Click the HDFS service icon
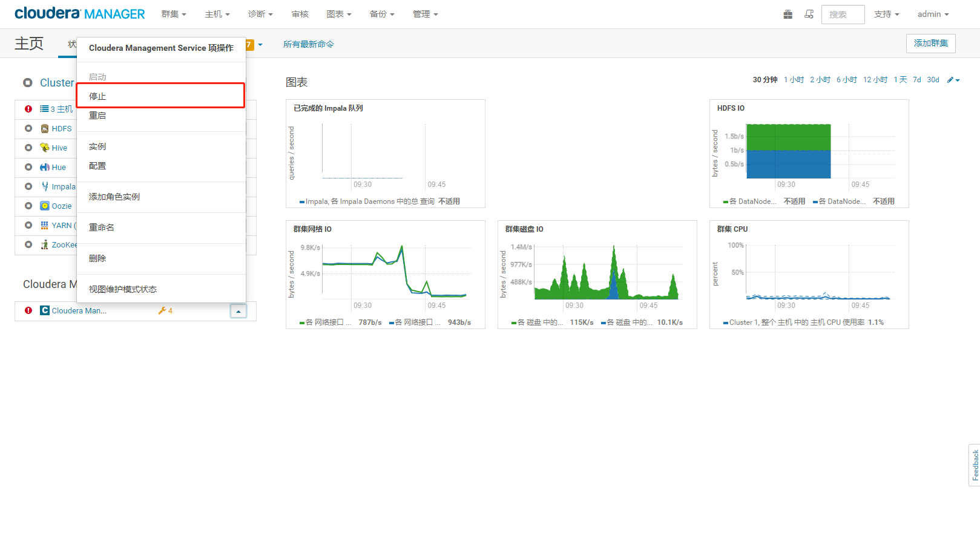 [45, 128]
